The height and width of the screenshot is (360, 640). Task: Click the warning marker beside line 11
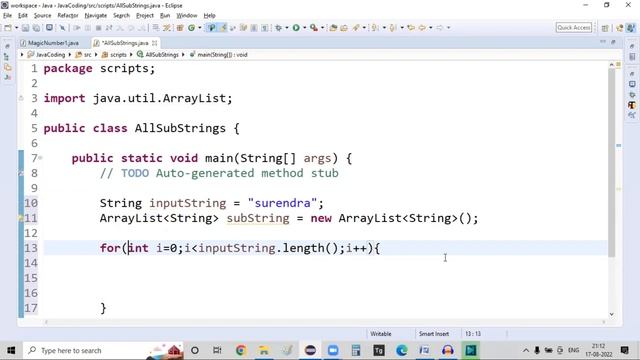(x=21, y=218)
